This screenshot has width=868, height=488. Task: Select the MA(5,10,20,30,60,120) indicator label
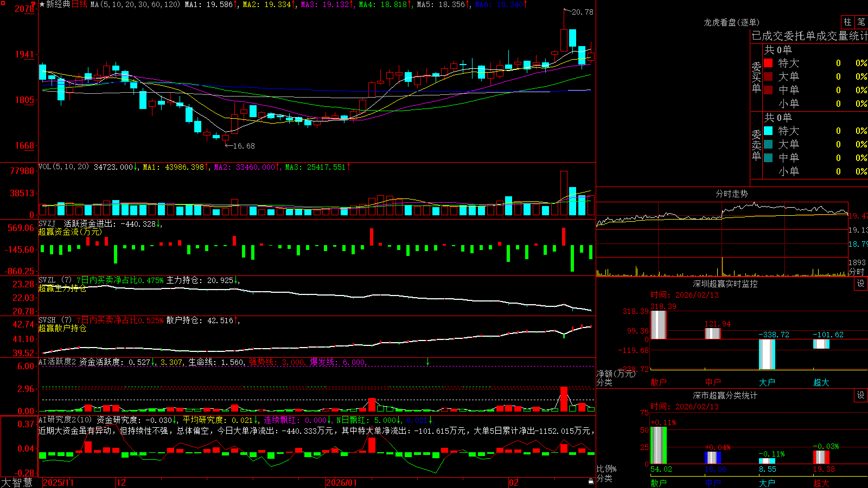tap(136, 4)
